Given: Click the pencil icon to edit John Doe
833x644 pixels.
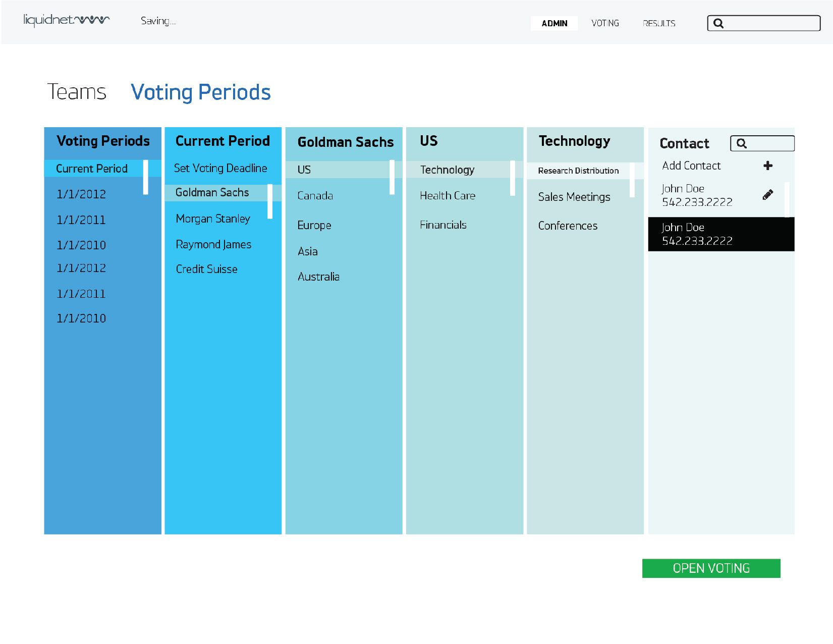Looking at the screenshot, I should pos(768,195).
